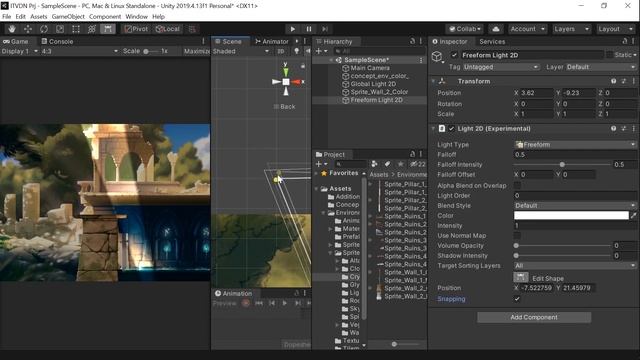Switch to the Services tab
640x360 pixels.
[x=492, y=41]
